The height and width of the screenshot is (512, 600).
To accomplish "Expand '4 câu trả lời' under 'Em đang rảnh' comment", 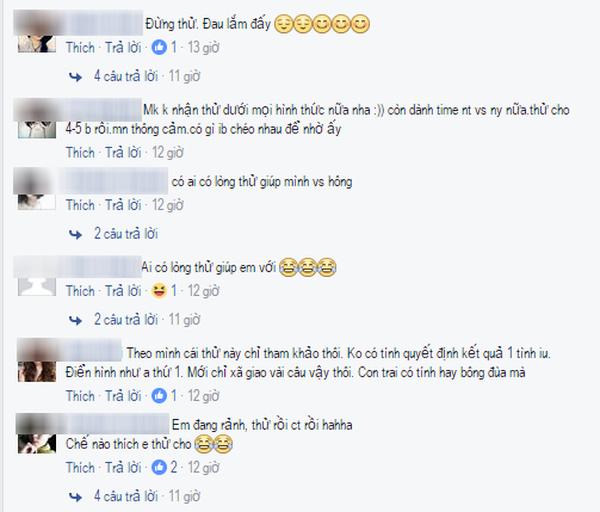I will click(126, 496).
